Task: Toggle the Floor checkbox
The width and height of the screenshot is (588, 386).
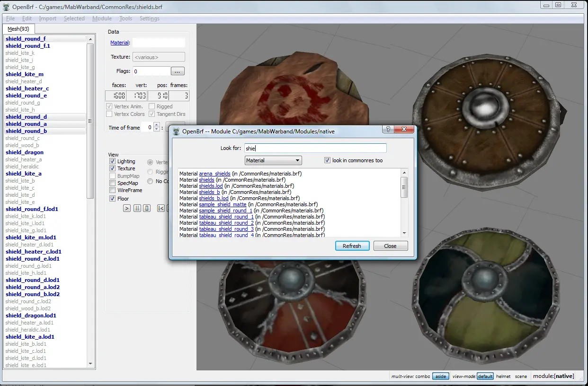Action: (x=113, y=199)
